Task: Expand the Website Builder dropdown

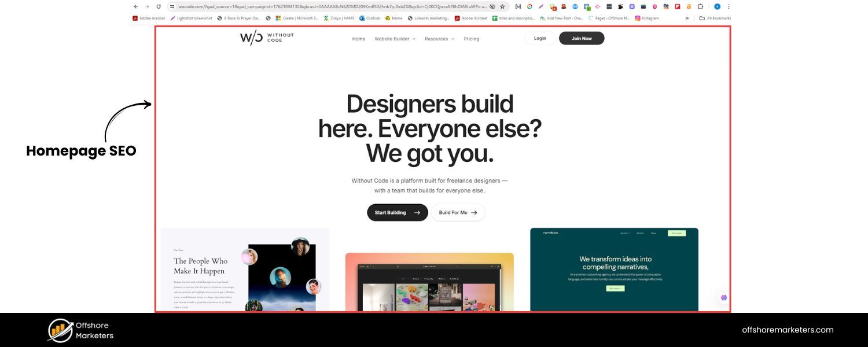Action: (395, 39)
